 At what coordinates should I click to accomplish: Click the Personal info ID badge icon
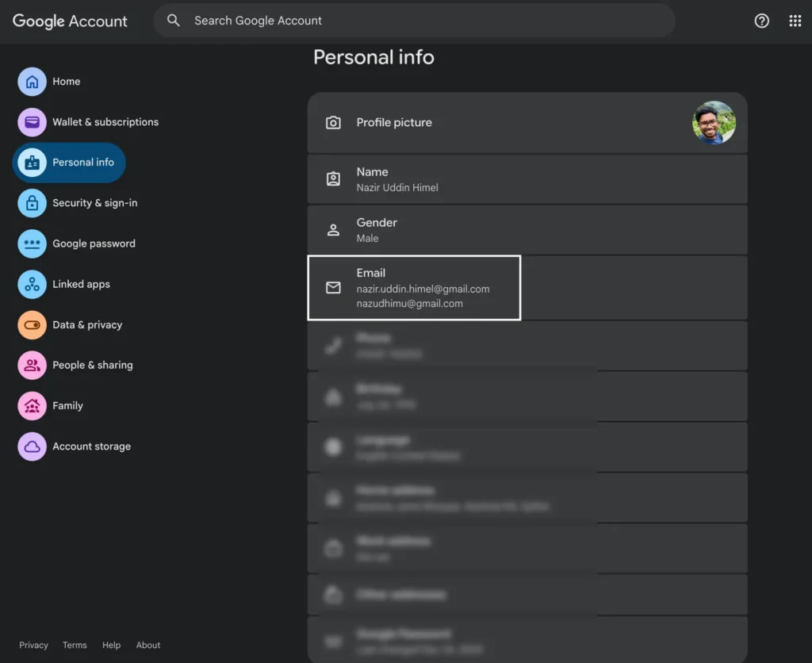(x=32, y=163)
